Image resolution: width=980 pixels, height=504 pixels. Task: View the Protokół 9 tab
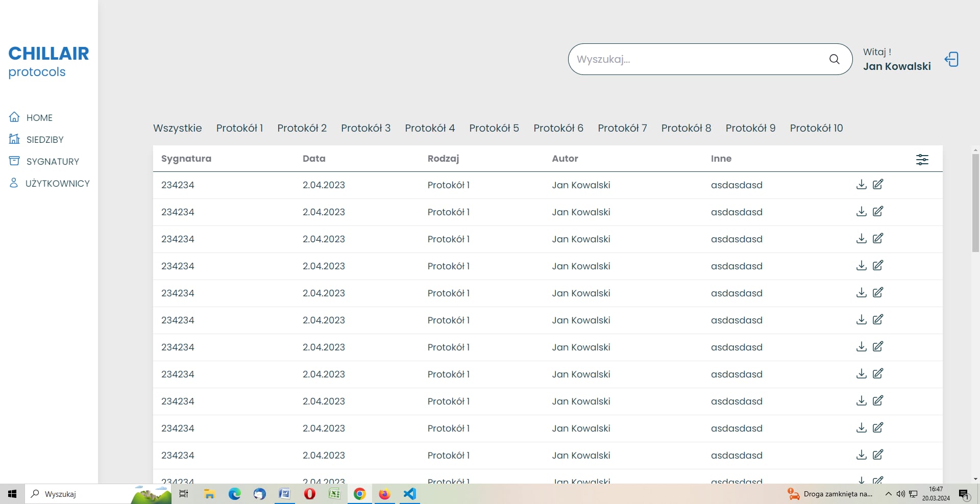click(x=751, y=128)
